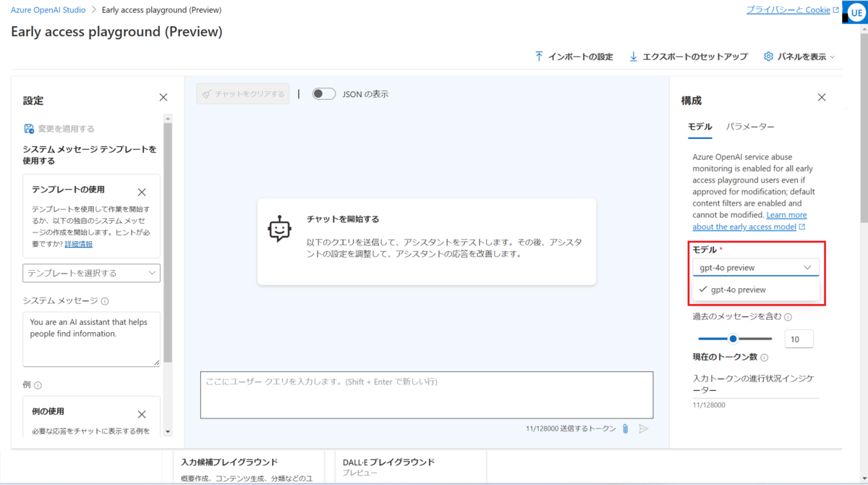The width and height of the screenshot is (868, 485).
Task: Click external link icon beside プライバシーと Cookie
Action: [836, 10]
